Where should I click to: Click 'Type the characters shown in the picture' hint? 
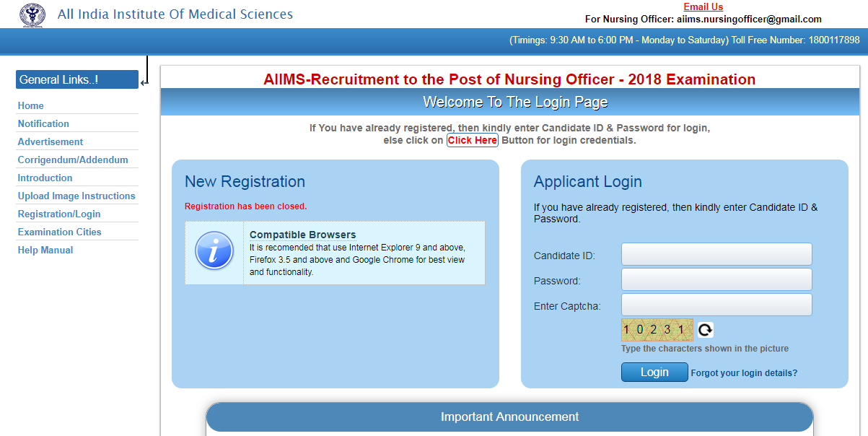coord(705,349)
